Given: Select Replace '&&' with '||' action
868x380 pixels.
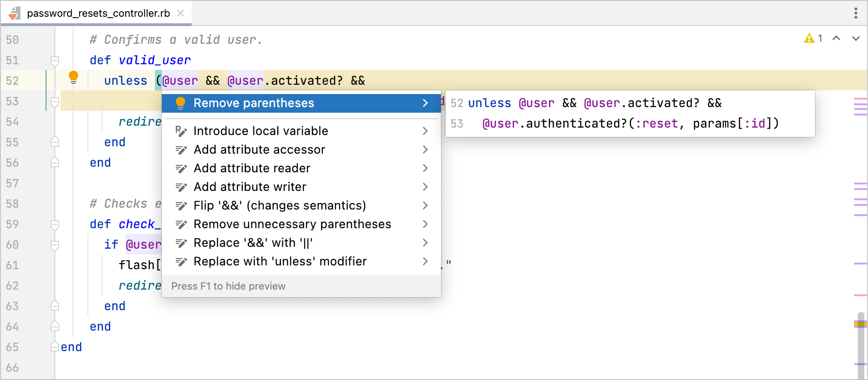Looking at the screenshot, I should pos(253,243).
